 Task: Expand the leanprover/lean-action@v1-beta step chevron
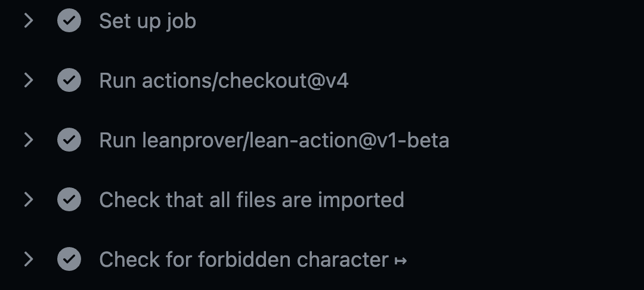click(x=29, y=140)
